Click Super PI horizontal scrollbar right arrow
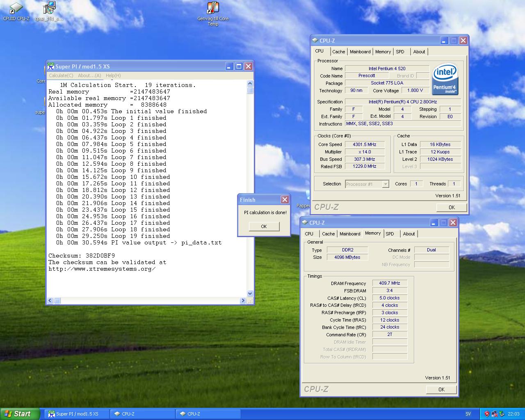The width and height of the screenshot is (525, 420). (x=243, y=301)
